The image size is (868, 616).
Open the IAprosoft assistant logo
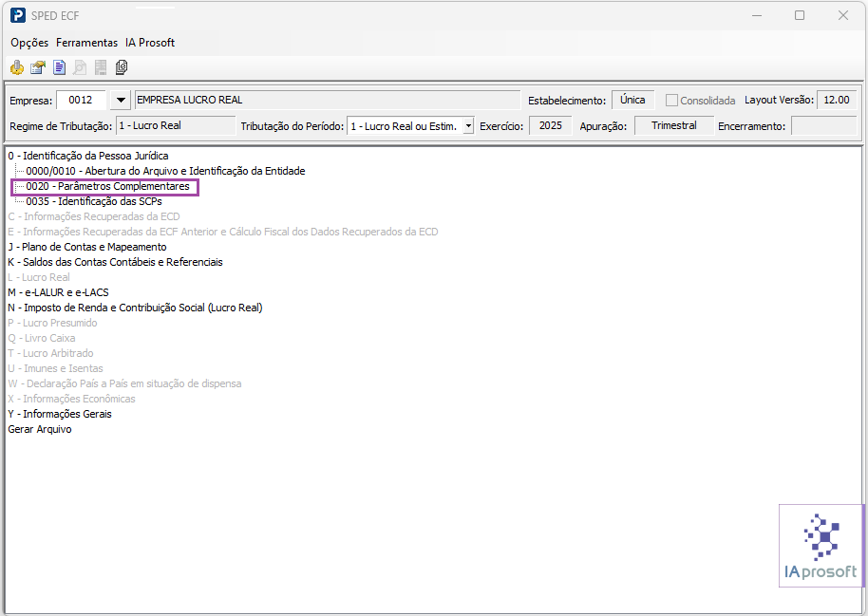[821, 546]
